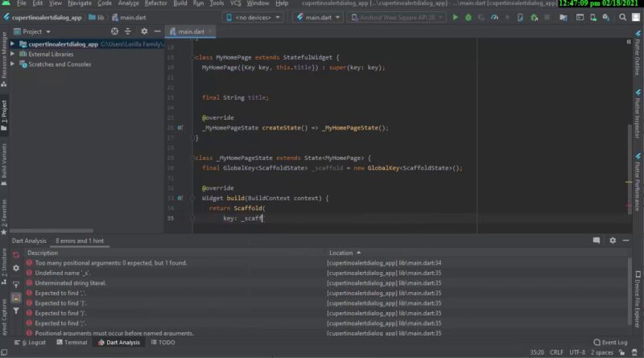Toggle autoscroll to source in Dart Analysis
Image resolution: width=644 pixels, height=358 pixels.
[16, 284]
